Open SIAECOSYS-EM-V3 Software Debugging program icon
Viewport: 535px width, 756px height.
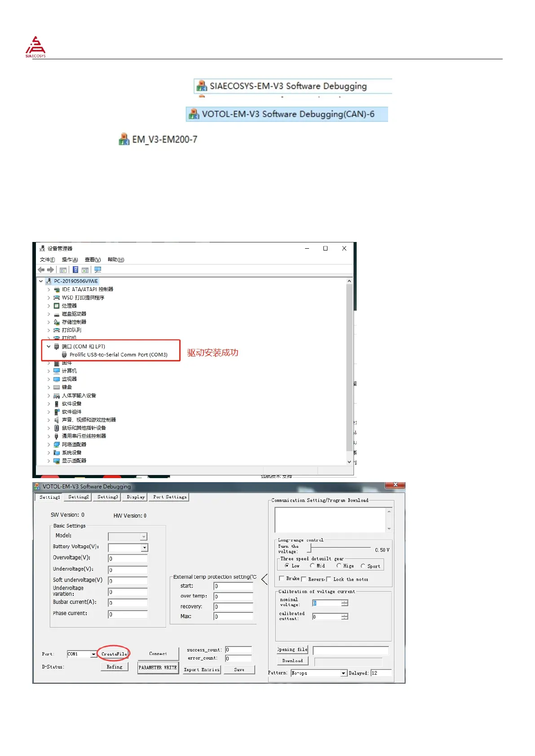tap(202, 86)
